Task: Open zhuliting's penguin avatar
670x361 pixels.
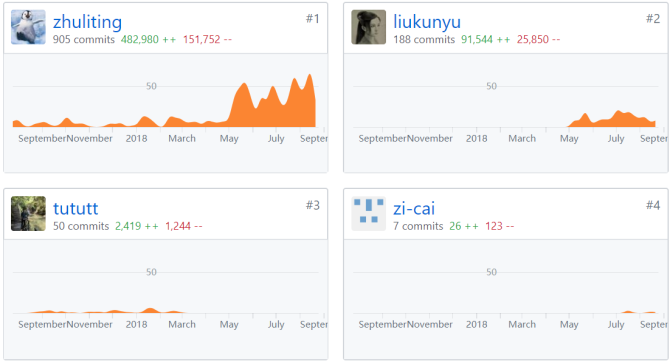Action: pos(28,27)
